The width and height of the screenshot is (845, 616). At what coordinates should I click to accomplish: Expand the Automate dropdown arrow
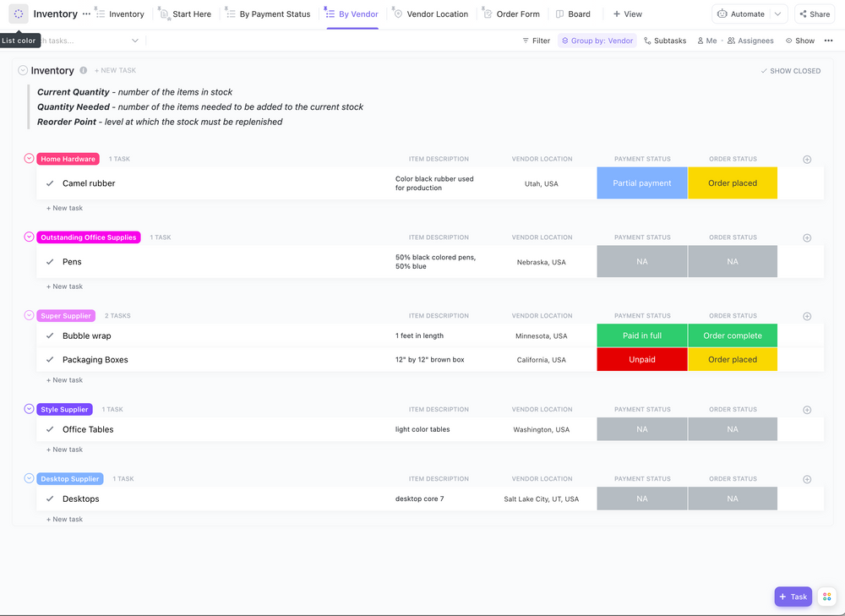click(x=777, y=14)
